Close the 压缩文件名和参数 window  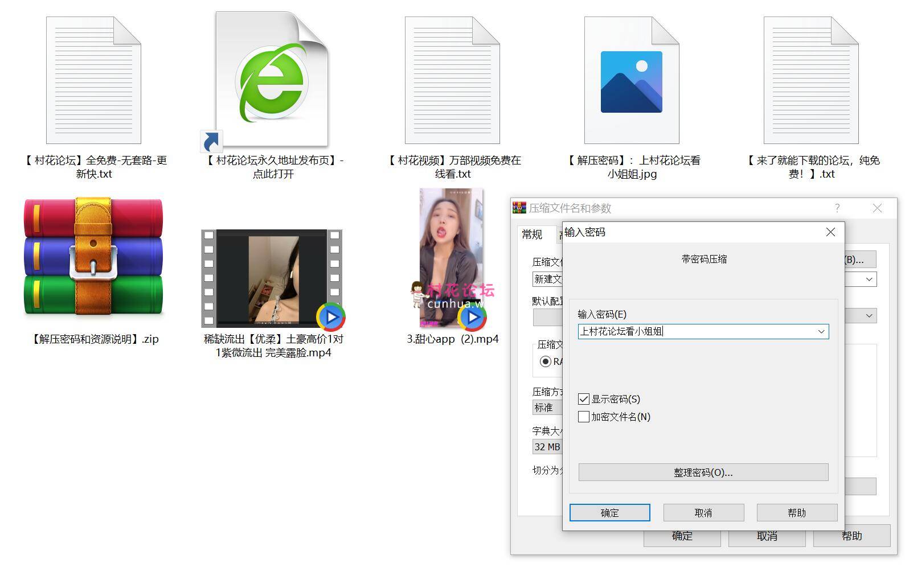pyautogui.click(x=877, y=208)
